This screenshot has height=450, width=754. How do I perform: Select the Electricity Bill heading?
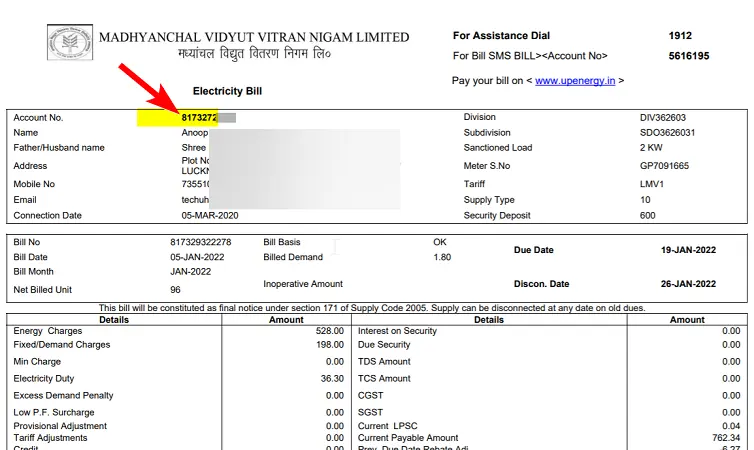[227, 91]
